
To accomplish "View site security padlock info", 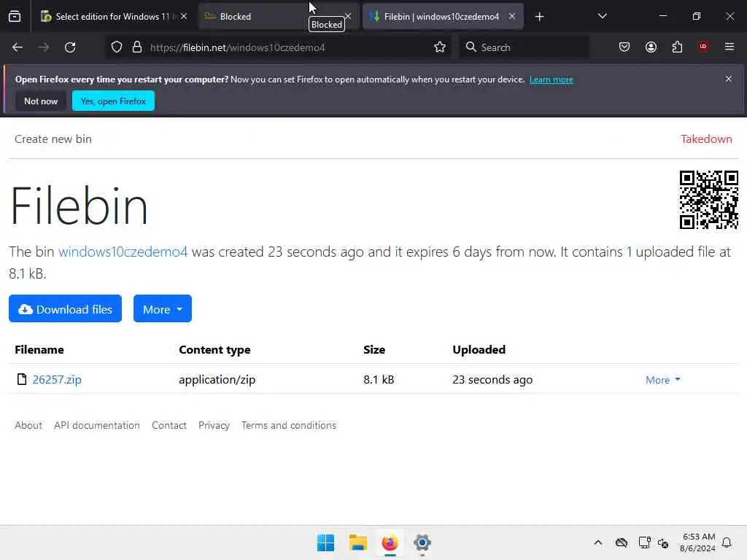I will [137, 47].
